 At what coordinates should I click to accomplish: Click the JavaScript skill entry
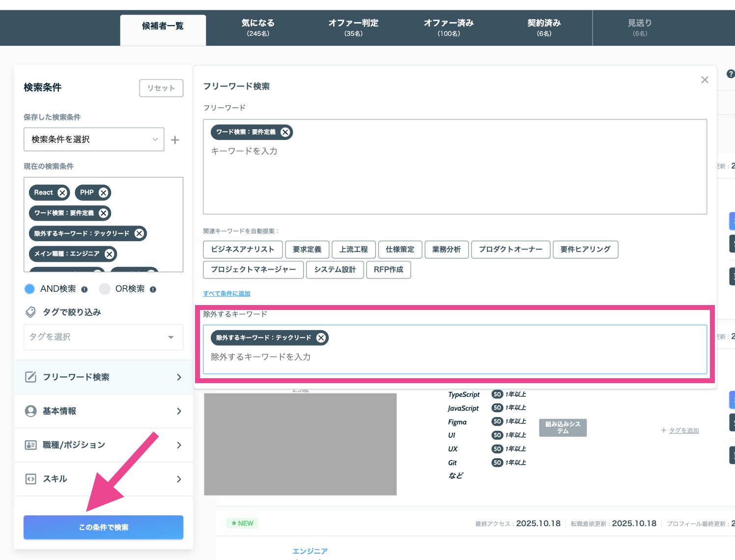click(463, 408)
